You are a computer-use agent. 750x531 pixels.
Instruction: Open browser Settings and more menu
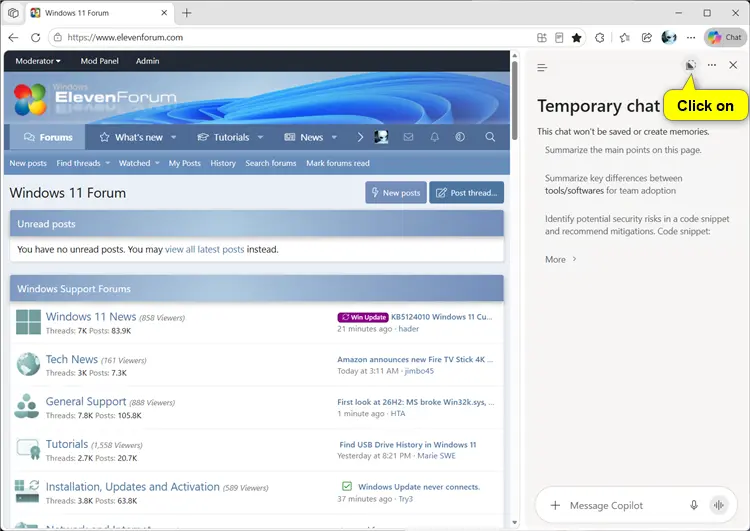pyautogui.click(x=691, y=37)
